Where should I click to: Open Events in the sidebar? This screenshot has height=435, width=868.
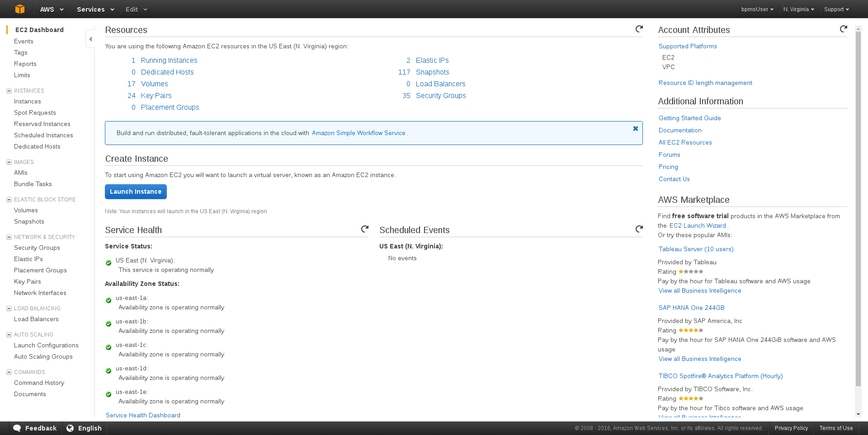pos(24,41)
